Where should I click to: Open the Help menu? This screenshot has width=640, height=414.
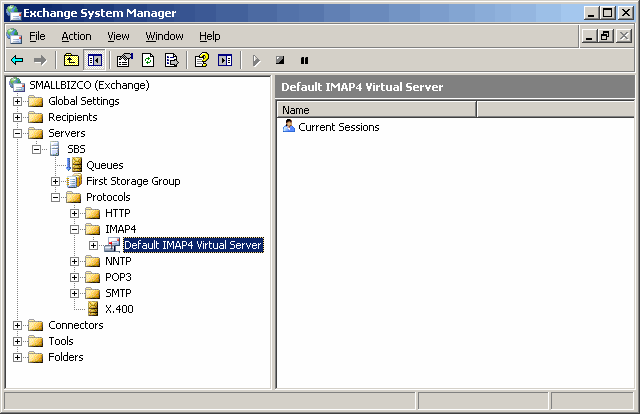(x=210, y=36)
